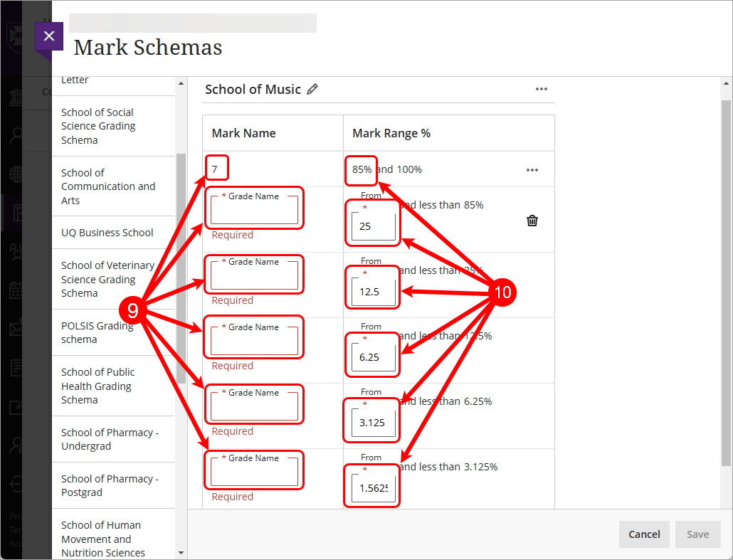This screenshot has height=560, width=733.
Task: Edit the School of Music name using the pencil icon
Action: (312, 89)
